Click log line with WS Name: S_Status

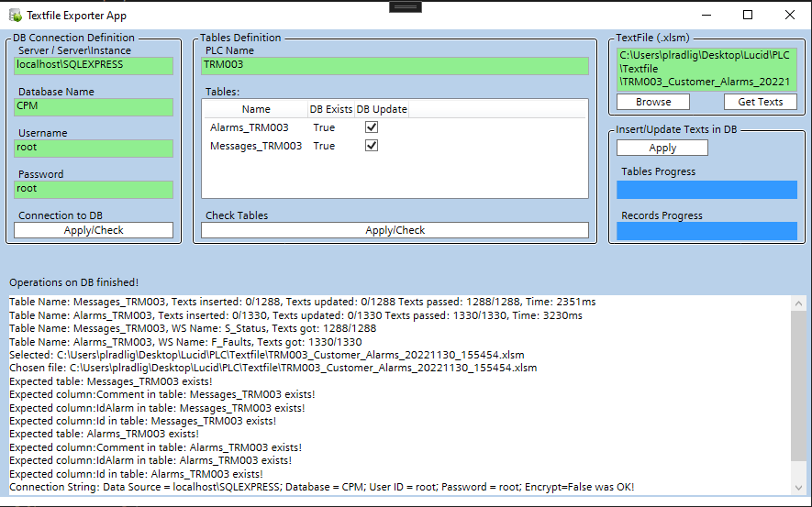click(193, 328)
